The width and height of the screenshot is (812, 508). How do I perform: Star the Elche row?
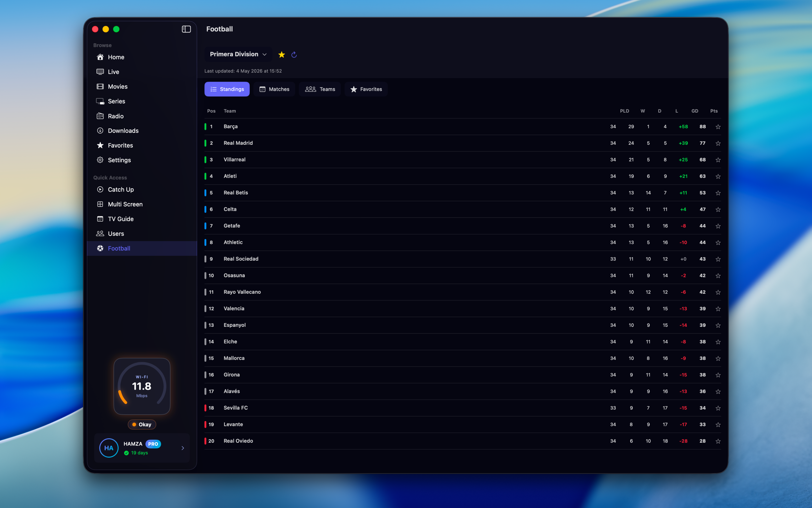click(x=718, y=342)
